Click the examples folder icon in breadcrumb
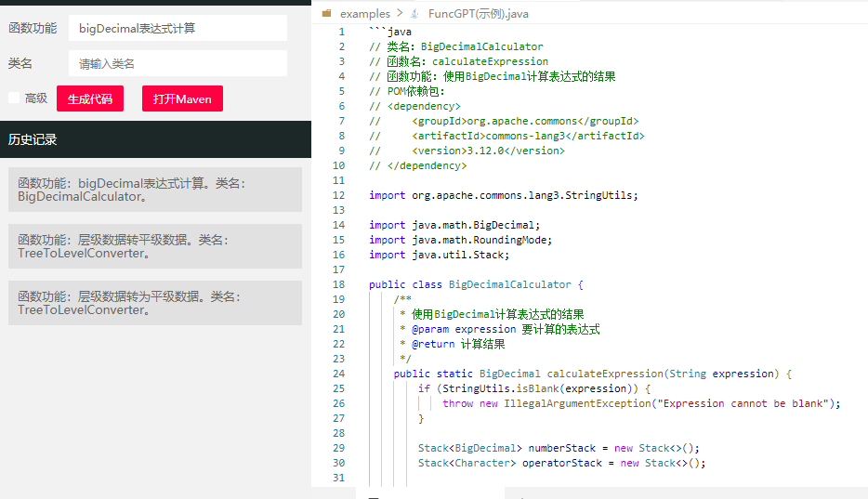The image size is (868, 499). coord(326,13)
